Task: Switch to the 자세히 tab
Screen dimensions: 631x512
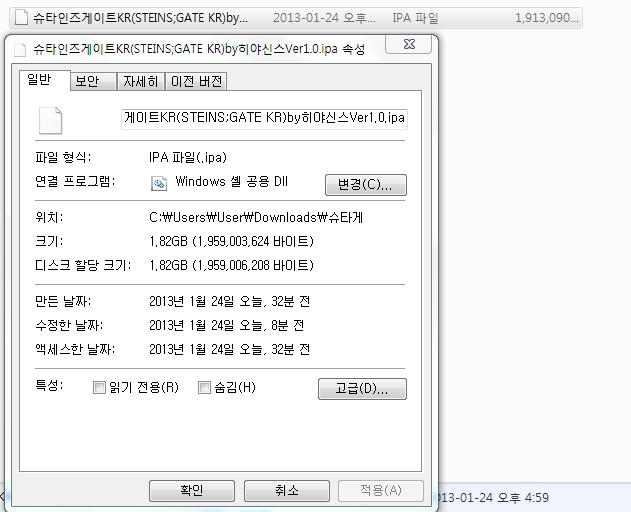Action: (x=140, y=81)
